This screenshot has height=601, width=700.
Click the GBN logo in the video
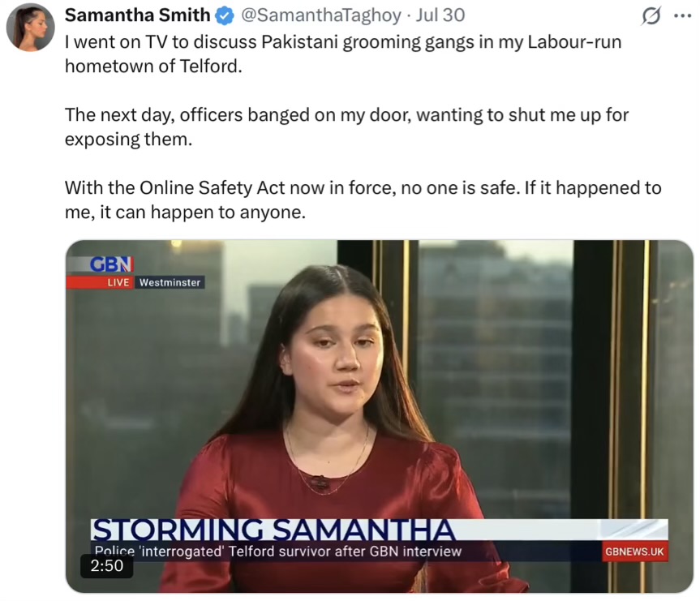pyautogui.click(x=111, y=264)
